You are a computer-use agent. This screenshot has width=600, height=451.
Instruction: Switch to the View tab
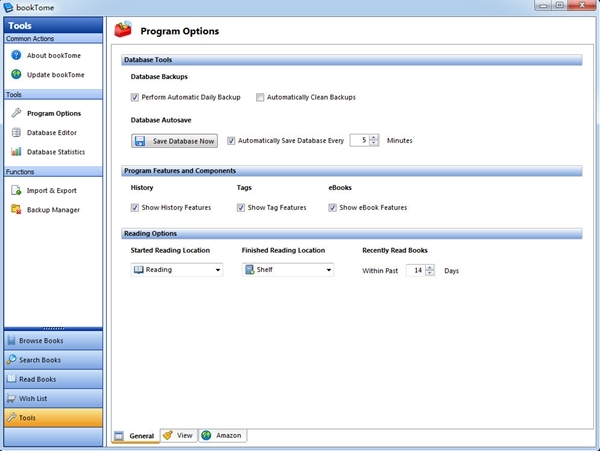point(179,435)
